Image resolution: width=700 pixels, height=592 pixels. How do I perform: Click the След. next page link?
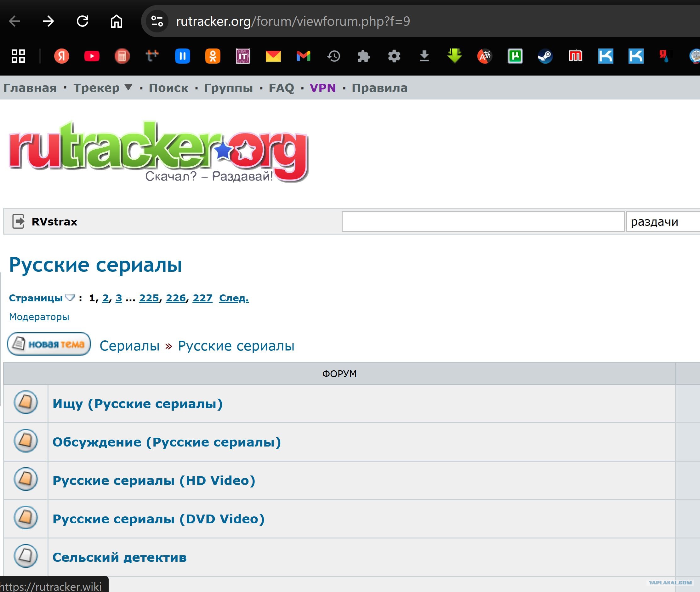pos(234,298)
